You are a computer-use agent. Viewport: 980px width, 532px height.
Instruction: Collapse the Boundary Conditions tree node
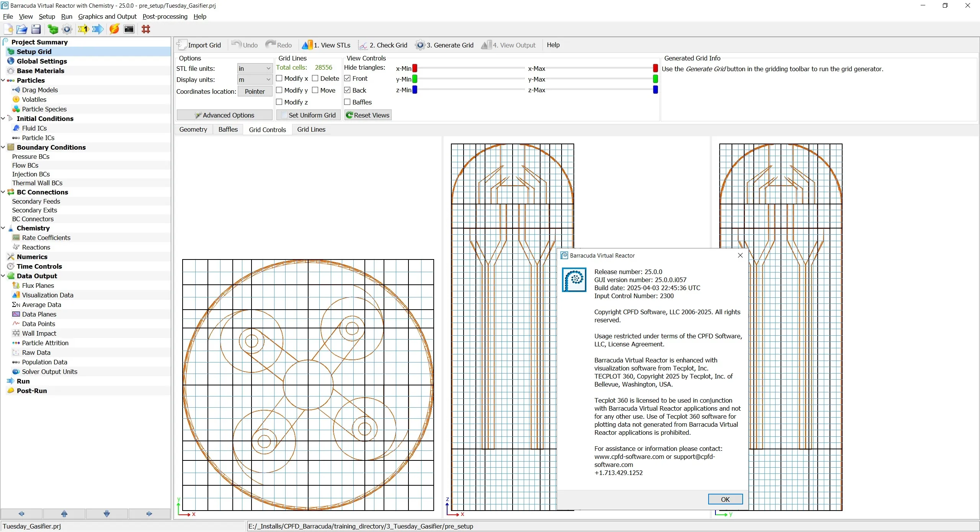(3, 147)
